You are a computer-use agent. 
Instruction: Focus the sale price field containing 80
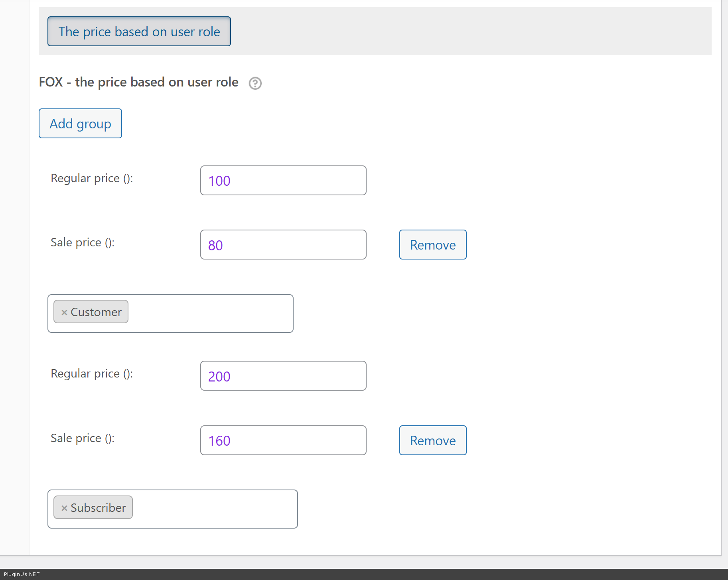point(283,245)
